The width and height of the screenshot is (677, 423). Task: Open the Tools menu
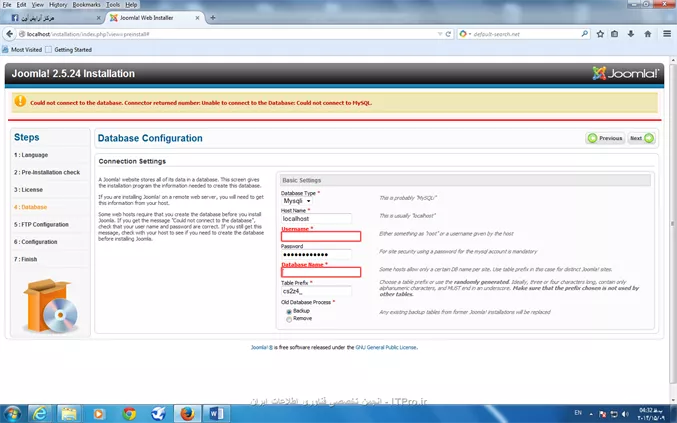coord(113,5)
